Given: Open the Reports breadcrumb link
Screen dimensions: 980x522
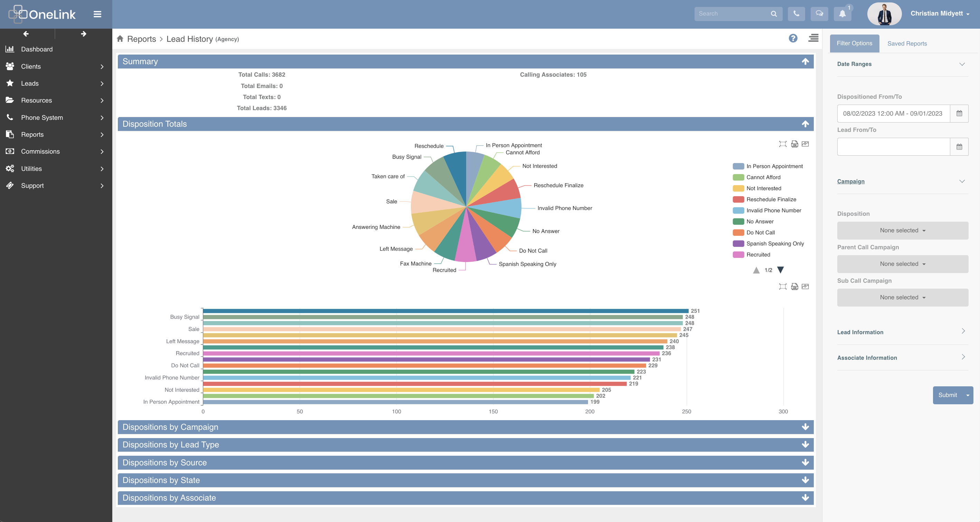Looking at the screenshot, I should tap(142, 39).
